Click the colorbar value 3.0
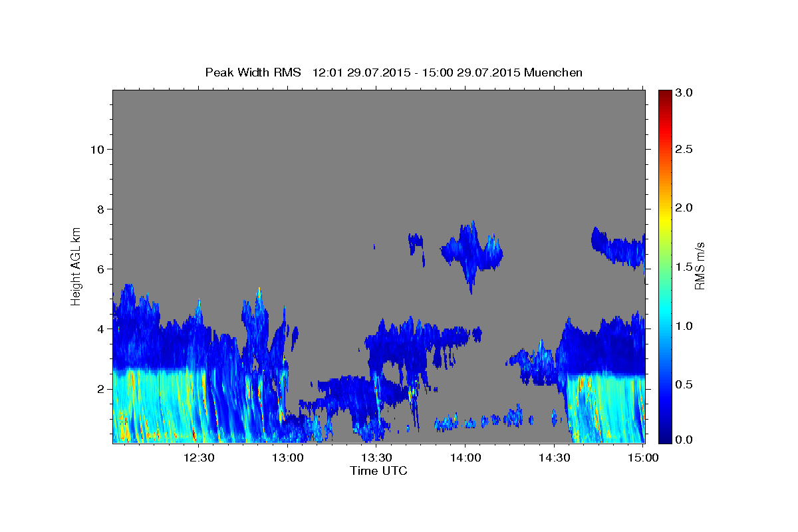Image resolution: width=798 pixels, height=532 pixels. 685,92
